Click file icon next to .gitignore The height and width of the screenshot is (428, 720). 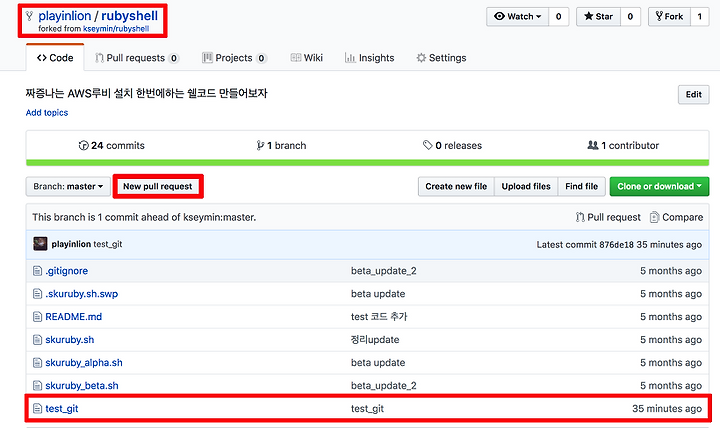37,271
